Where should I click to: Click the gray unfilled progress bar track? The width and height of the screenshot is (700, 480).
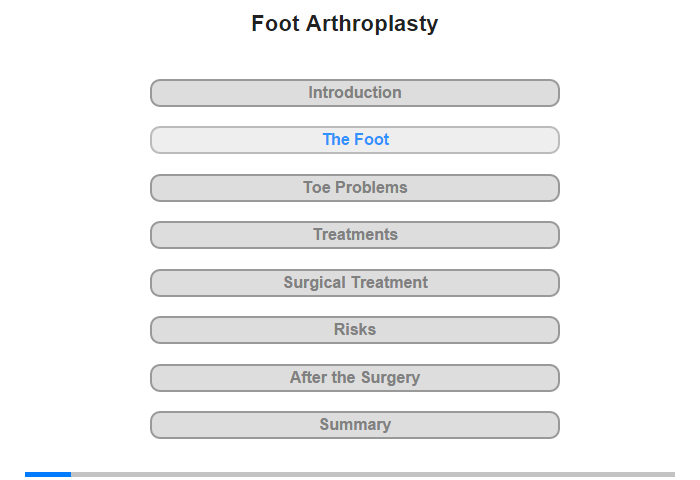(x=370, y=474)
